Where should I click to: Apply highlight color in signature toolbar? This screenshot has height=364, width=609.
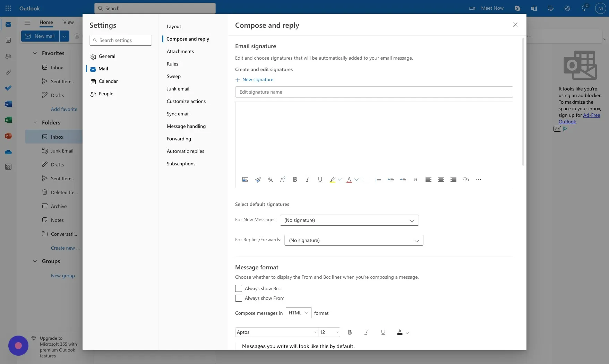(x=333, y=180)
